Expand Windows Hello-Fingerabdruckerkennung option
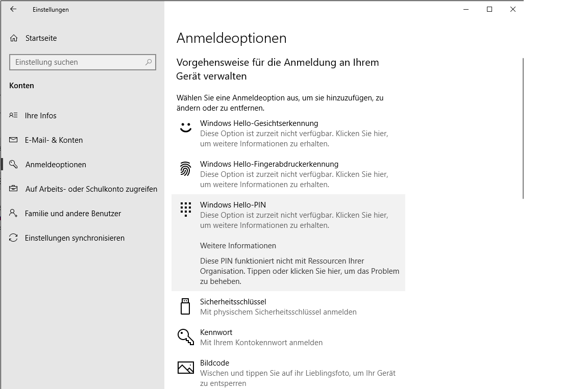The height and width of the screenshot is (389, 588). 288,174
